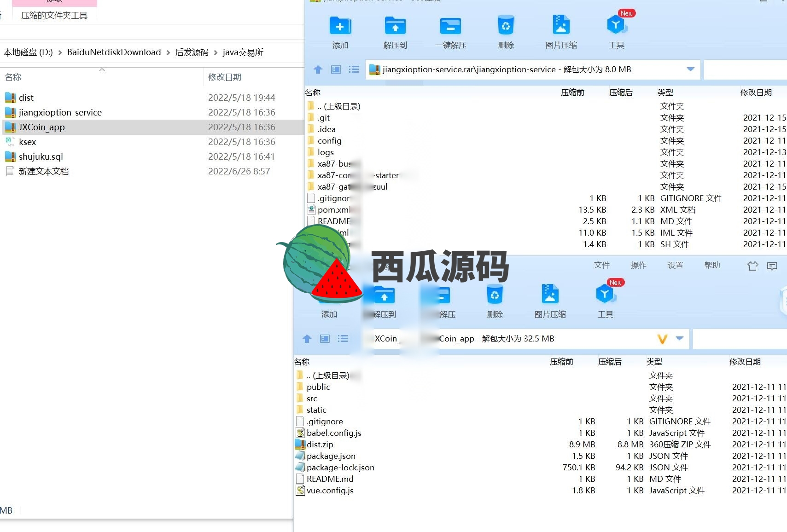This screenshot has width=787, height=532.
Task: Go up one level in the lower JXCoin_app window
Action: [307, 339]
